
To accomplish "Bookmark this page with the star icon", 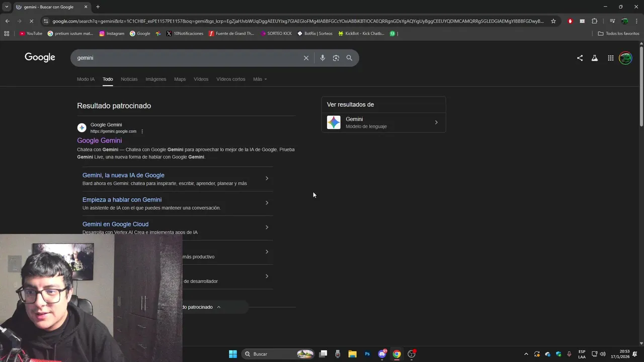I will [x=553, y=21].
